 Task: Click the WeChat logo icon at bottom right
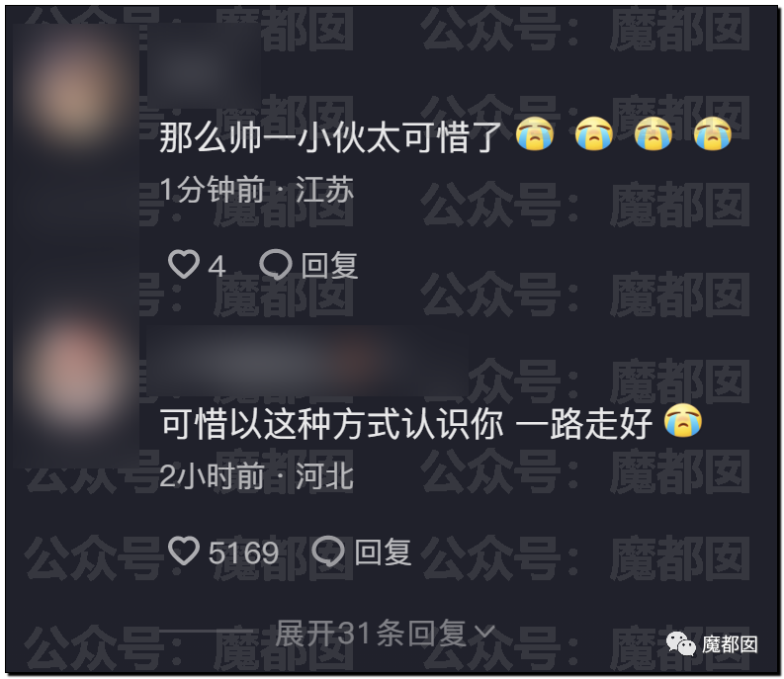pos(680,643)
